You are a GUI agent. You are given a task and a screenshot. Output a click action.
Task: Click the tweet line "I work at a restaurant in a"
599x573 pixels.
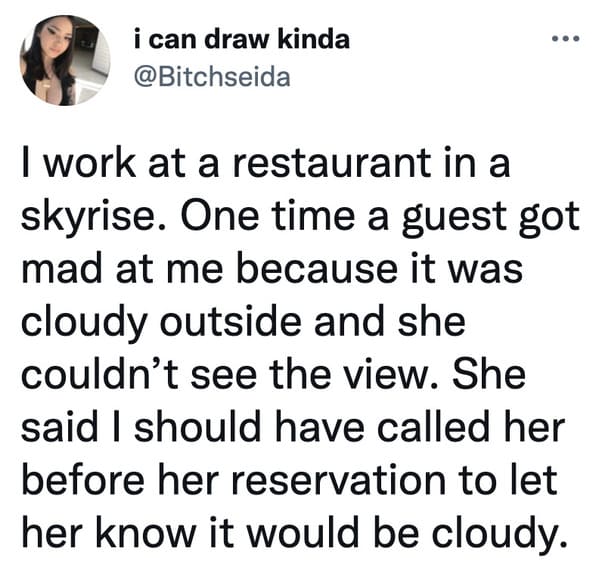[x=266, y=163]
